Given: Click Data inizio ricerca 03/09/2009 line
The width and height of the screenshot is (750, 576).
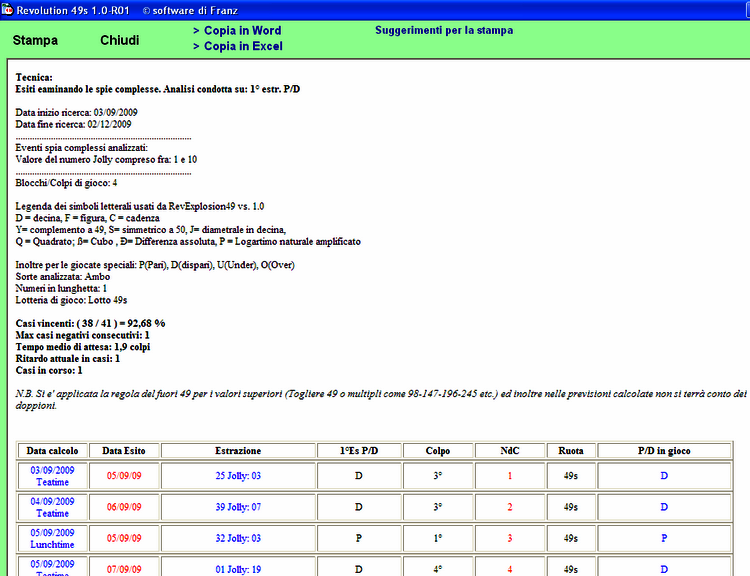Looking at the screenshot, I should [77, 112].
